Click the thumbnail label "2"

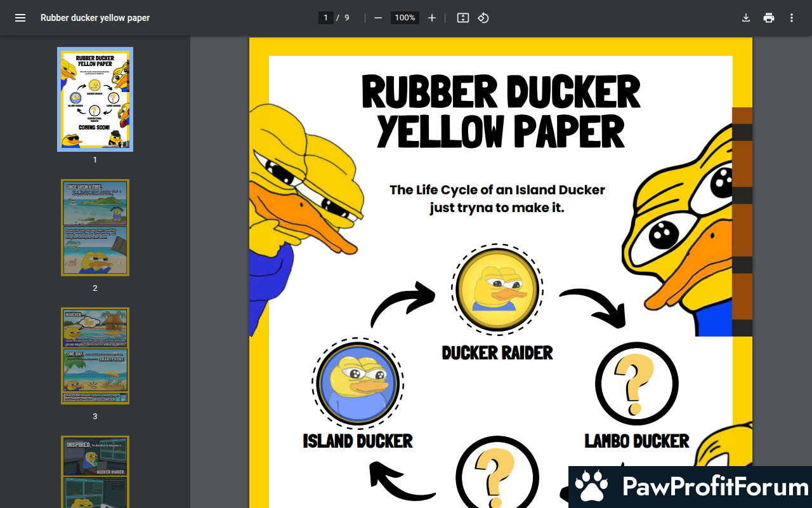click(x=95, y=288)
